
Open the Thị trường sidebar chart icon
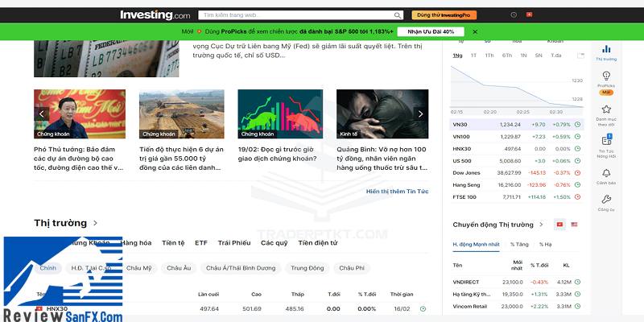(x=606, y=49)
